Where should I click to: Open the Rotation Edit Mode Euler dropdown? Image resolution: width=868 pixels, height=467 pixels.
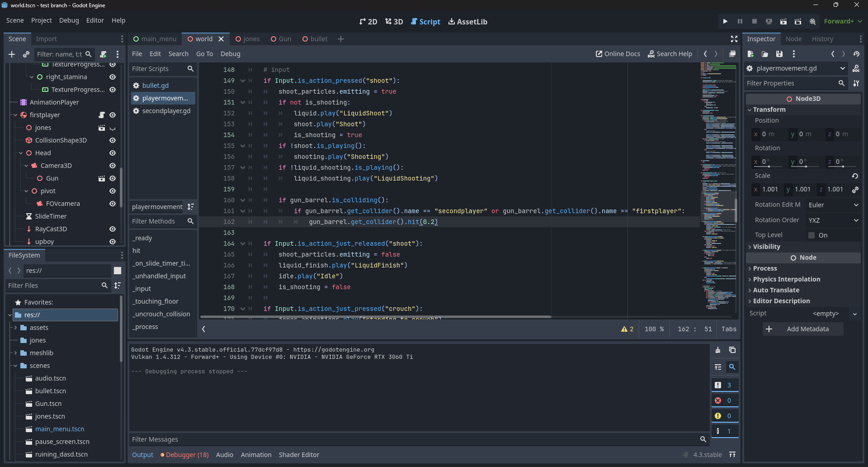pos(833,205)
